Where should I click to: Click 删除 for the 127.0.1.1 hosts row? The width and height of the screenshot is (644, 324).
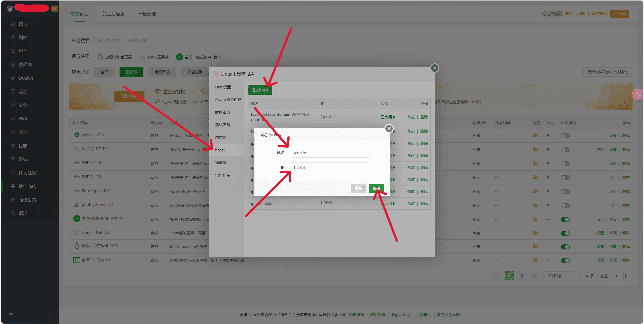(424, 117)
